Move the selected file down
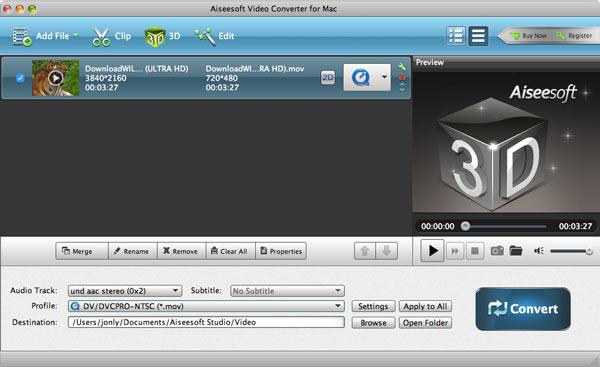 (386, 251)
